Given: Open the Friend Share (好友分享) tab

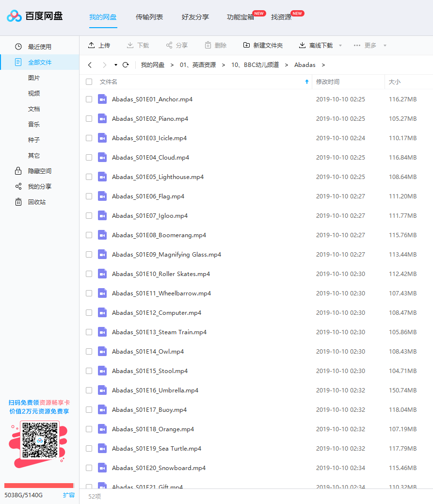Looking at the screenshot, I should click(x=195, y=17).
